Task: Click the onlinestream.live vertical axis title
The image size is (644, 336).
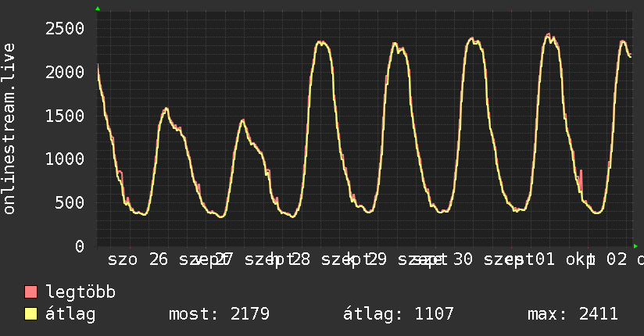Action: coord(9,129)
